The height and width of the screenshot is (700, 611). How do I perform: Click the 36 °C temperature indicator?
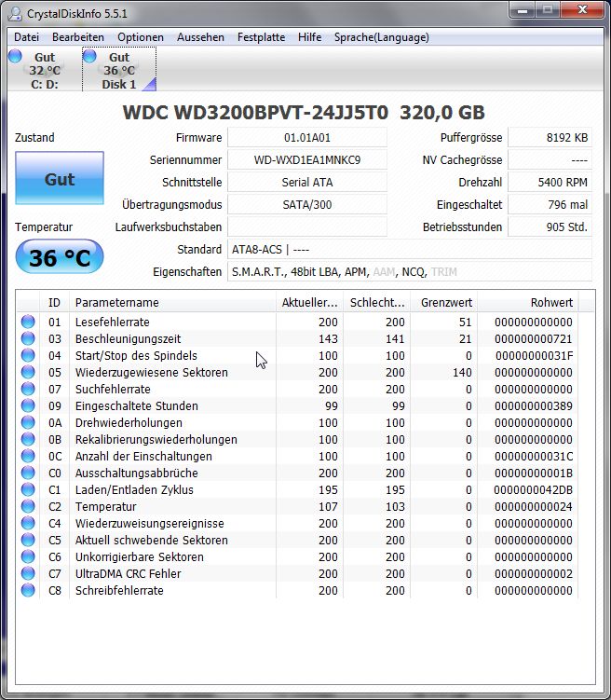[x=60, y=257]
